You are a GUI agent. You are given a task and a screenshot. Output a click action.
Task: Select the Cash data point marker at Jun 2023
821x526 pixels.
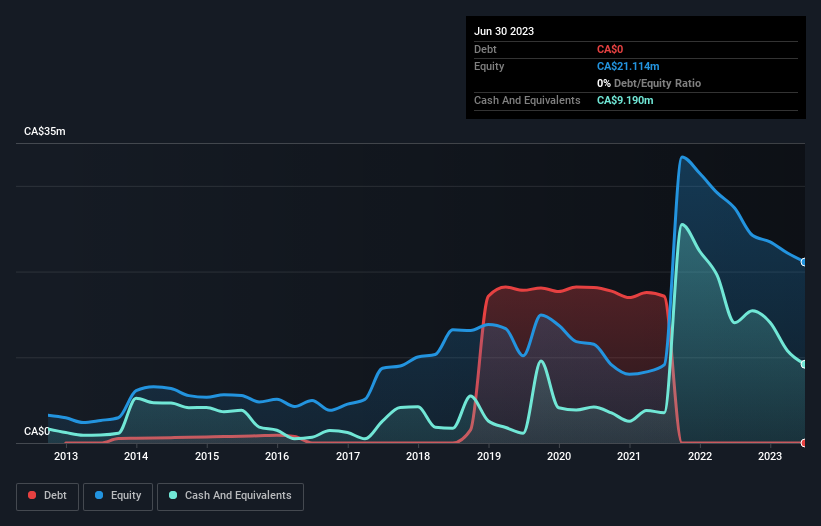coord(804,364)
